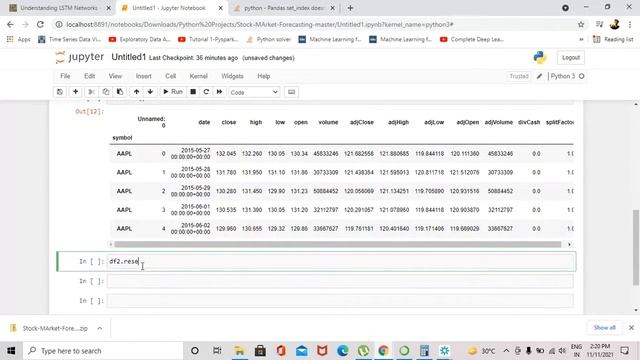Click the Jupyter logo
The height and width of the screenshot is (360, 640).
pos(80,57)
